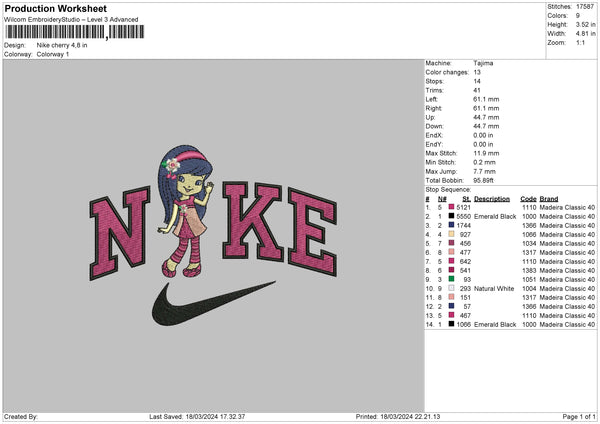Click the 'N#' column header
This screenshot has height=424, width=600.
tap(442, 199)
